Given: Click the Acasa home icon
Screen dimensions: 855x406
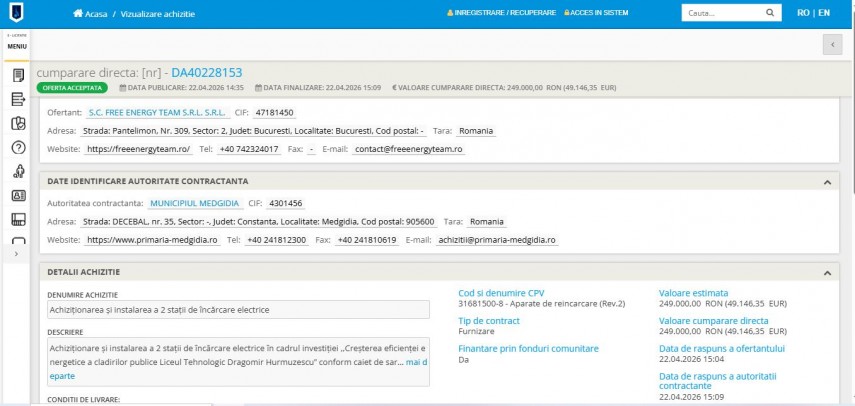Looking at the screenshot, I should [78, 14].
